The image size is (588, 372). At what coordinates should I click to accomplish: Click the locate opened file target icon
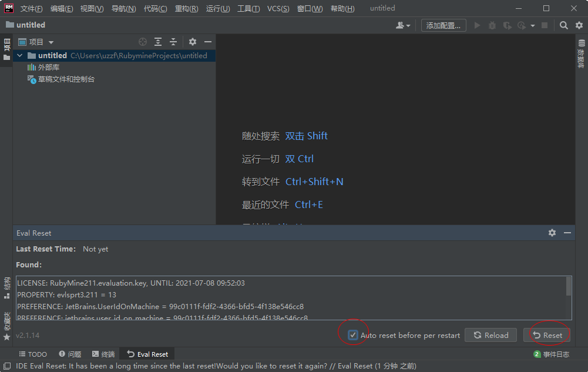pos(143,42)
